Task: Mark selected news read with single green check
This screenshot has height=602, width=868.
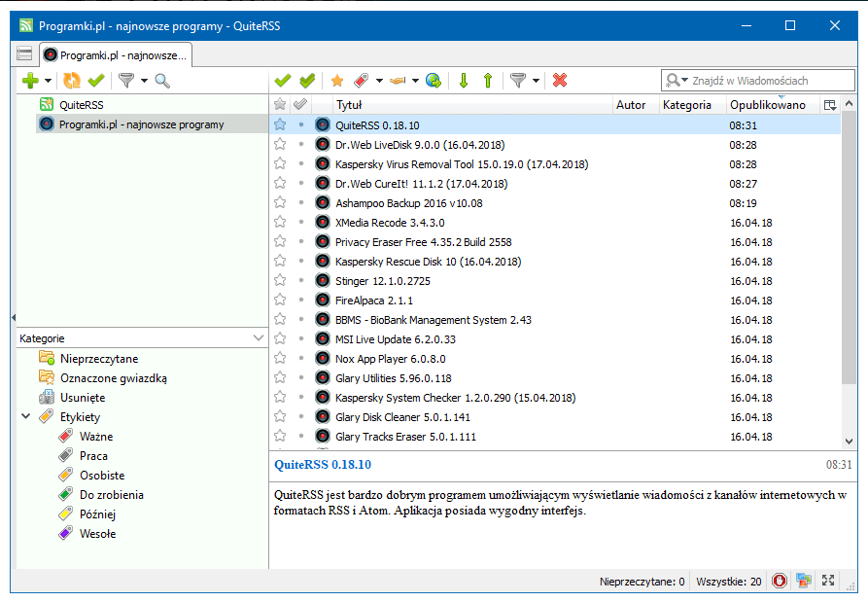Action: pyautogui.click(x=282, y=81)
